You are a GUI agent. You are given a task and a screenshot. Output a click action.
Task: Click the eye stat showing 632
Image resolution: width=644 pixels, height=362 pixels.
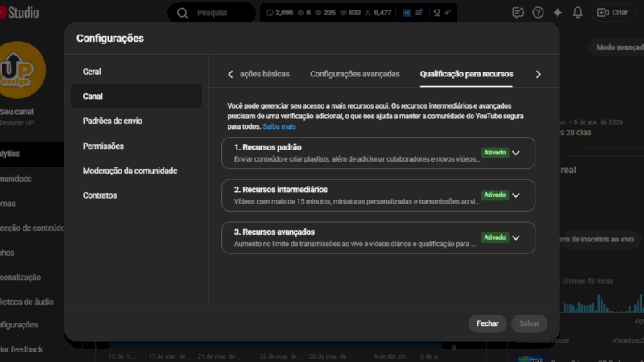coord(350,13)
